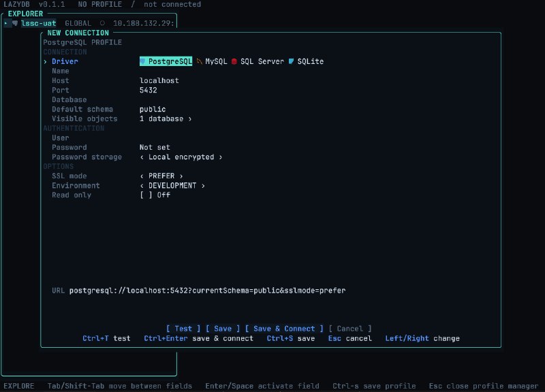Click the PostgreSQL PROFILE heading
Screen dimensions: 545x392
tap(82, 42)
